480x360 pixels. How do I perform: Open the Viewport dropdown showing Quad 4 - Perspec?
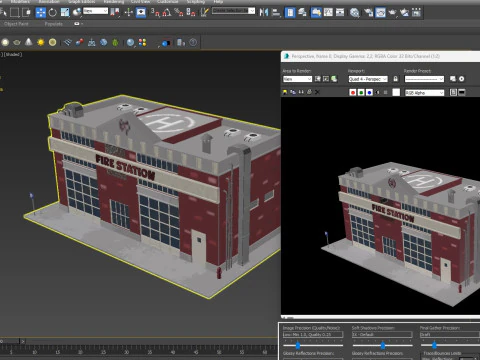[368, 79]
